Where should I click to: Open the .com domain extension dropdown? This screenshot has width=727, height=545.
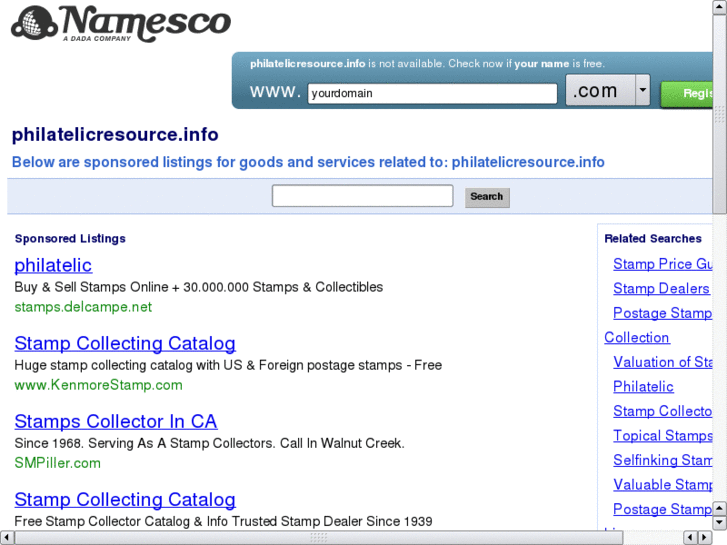tap(607, 90)
